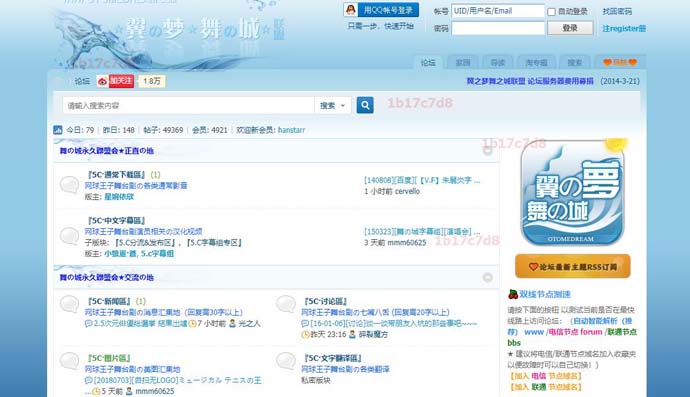Open the 搜索 type dropdown in search bar
The image size is (690, 397).
pyautogui.click(x=332, y=106)
